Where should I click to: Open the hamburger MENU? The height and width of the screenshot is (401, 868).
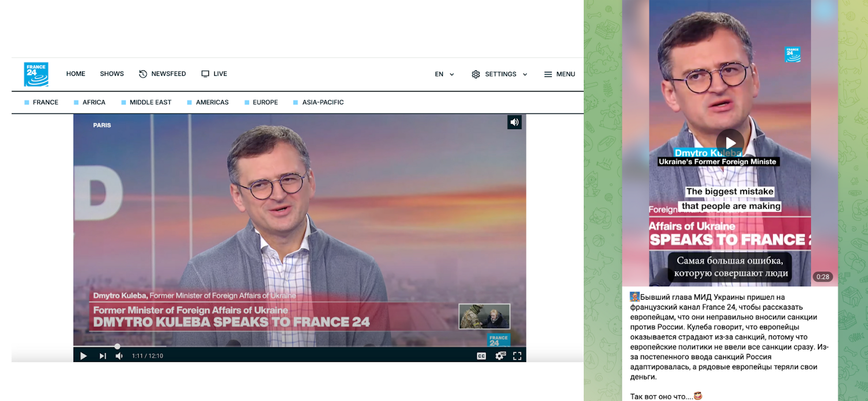(x=559, y=74)
